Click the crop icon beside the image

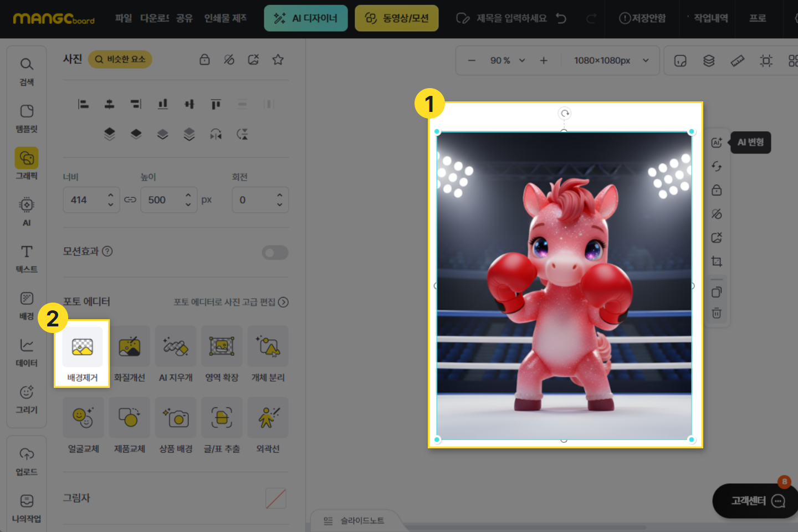[x=717, y=262]
